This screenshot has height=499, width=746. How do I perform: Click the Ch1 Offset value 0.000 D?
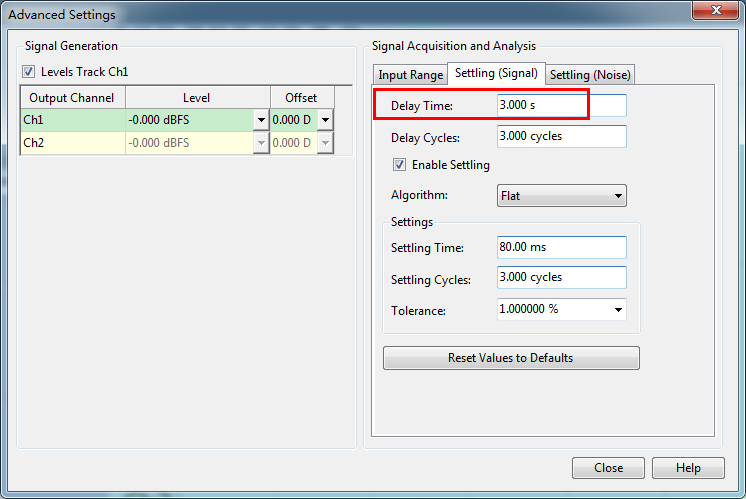pyautogui.click(x=294, y=120)
